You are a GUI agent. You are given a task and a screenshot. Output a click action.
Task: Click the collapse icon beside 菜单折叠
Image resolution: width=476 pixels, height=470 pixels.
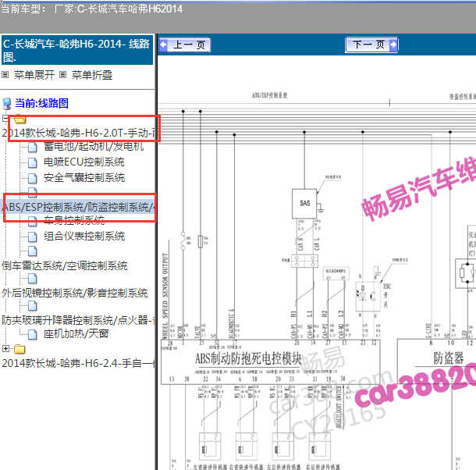(63, 75)
